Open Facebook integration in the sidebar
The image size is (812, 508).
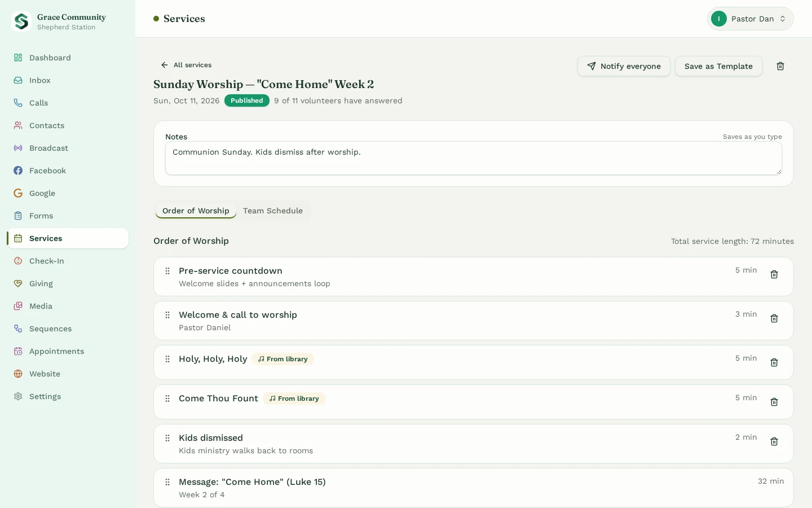pos(68,170)
